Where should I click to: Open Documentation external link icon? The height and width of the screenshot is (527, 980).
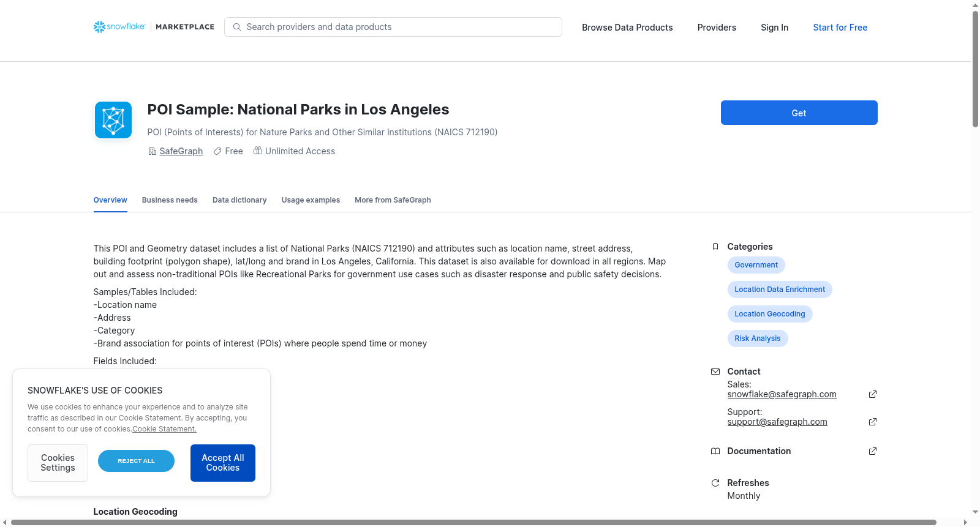click(873, 451)
